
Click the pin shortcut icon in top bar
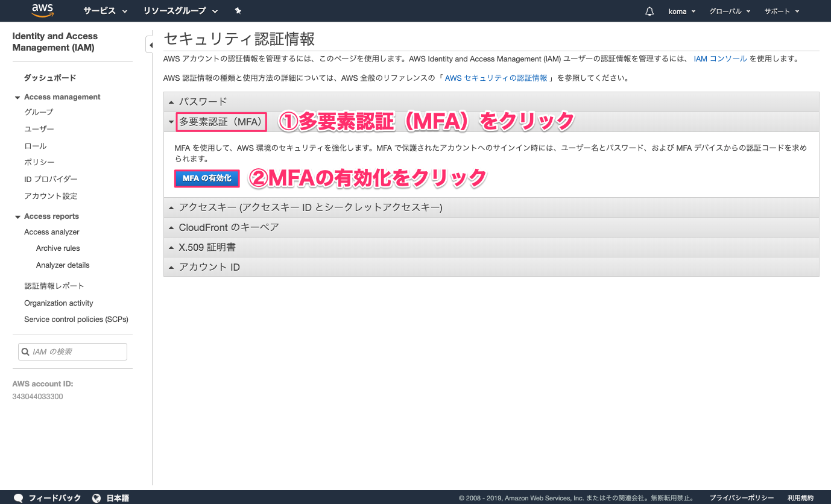(x=238, y=11)
